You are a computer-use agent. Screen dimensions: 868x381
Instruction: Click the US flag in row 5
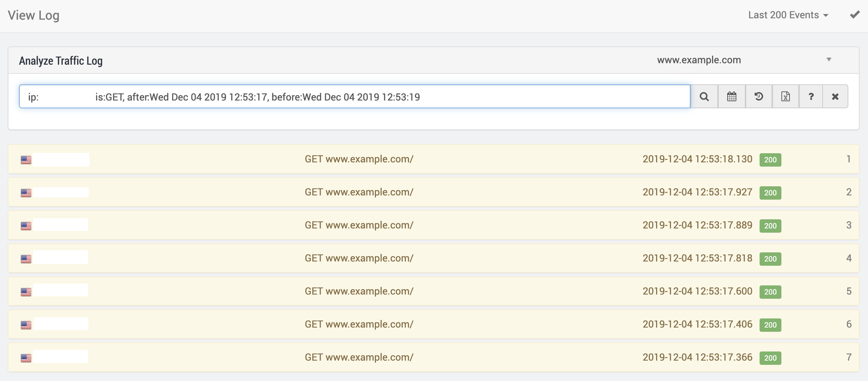click(26, 292)
